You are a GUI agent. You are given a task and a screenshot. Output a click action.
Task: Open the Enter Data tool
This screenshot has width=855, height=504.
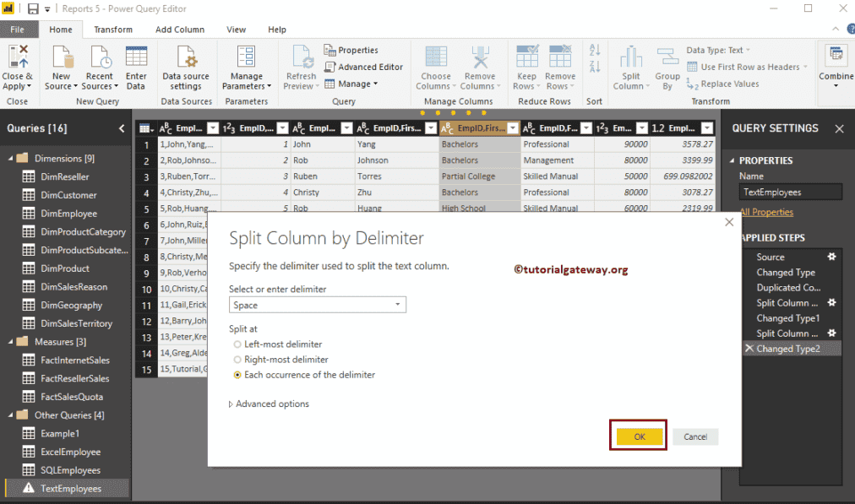tap(136, 57)
